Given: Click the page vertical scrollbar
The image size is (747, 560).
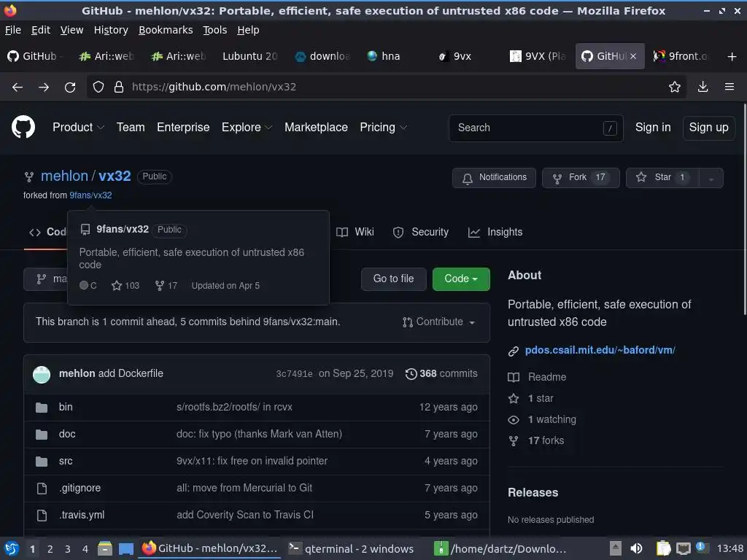Looking at the screenshot, I should [x=743, y=209].
